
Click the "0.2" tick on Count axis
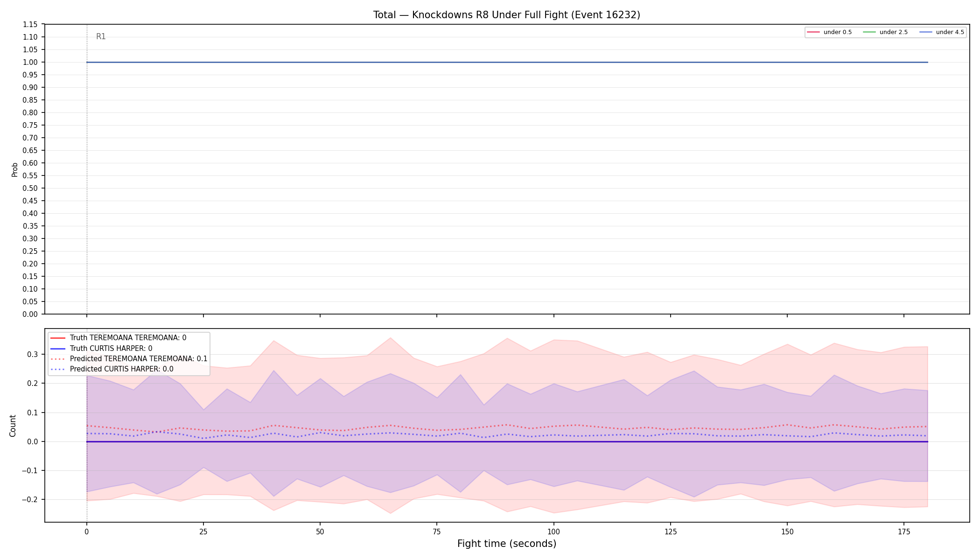tap(33, 383)
